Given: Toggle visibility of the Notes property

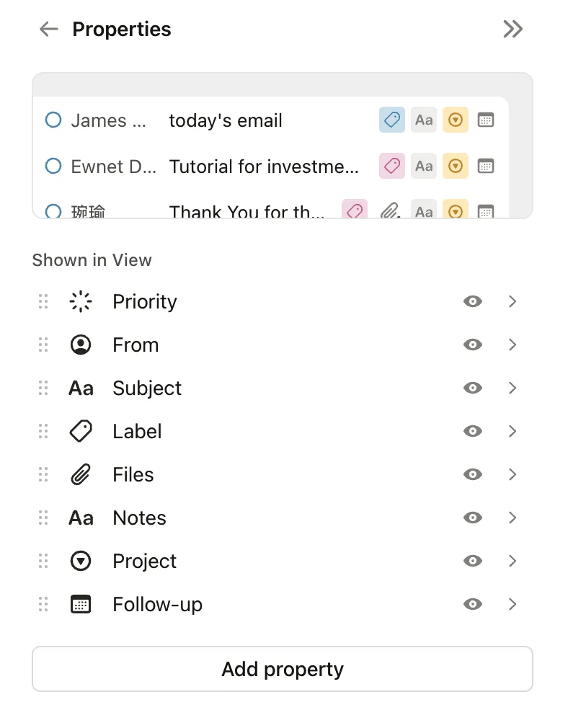Looking at the screenshot, I should click(473, 518).
